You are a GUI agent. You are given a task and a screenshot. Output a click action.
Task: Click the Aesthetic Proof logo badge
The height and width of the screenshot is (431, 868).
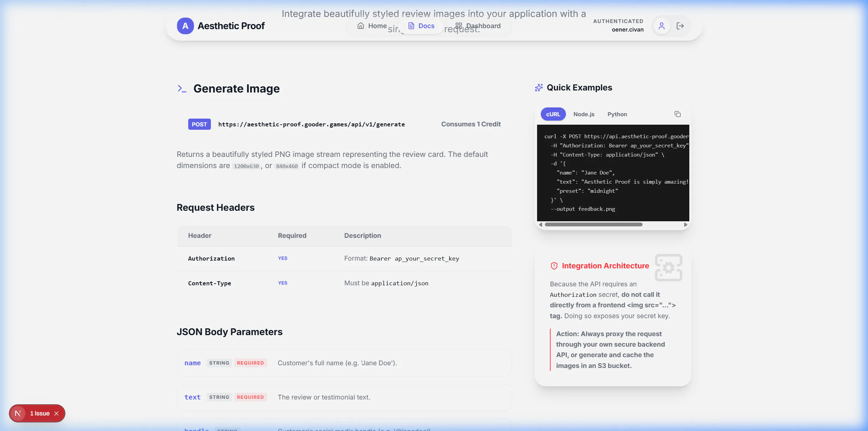pos(185,26)
